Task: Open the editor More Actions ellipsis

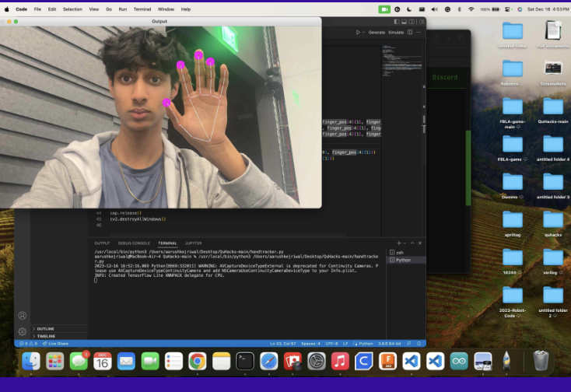Action: click(419, 33)
